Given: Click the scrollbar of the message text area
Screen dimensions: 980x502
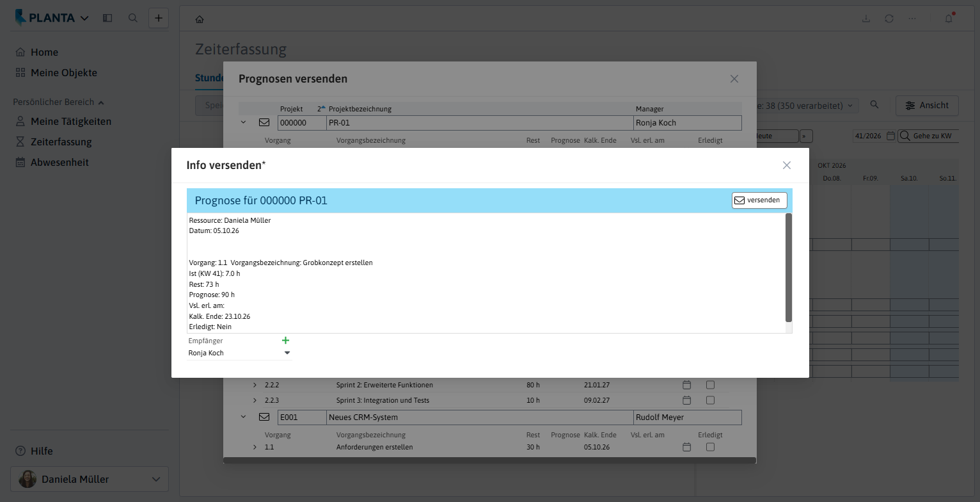Looking at the screenshot, I should click(x=789, y=268).
